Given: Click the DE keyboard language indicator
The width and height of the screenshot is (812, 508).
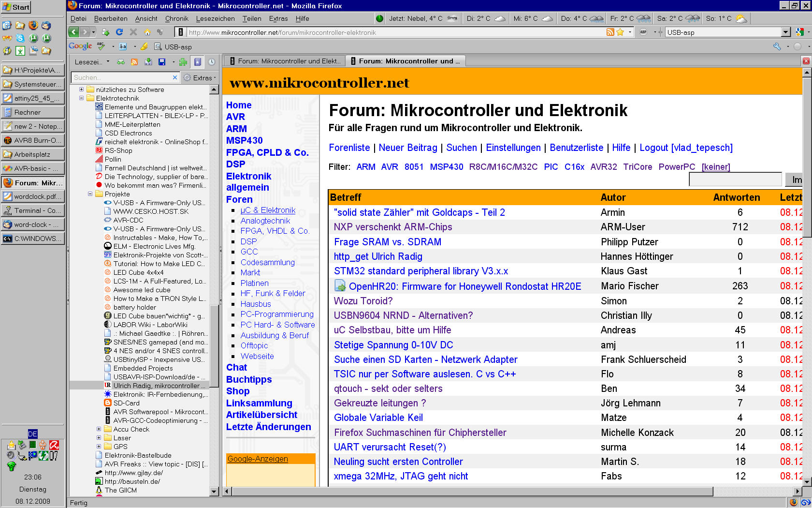Looking at the screenshot, I should [x=32, y=433].
